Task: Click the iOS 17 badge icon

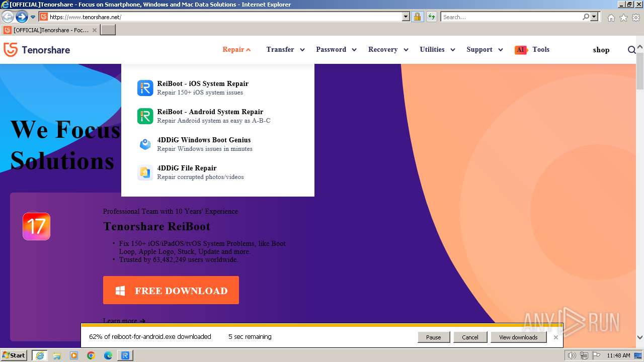Action: (36, 226)
